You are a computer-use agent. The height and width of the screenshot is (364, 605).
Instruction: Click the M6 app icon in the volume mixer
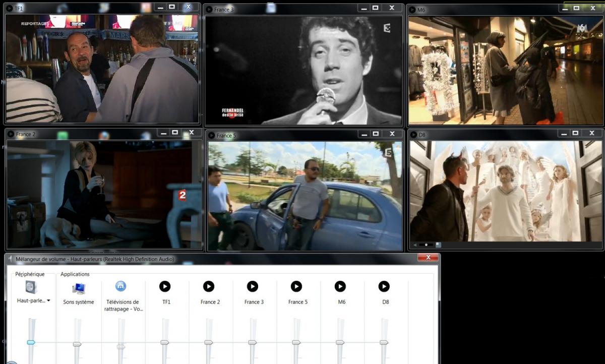(x=340, y=286)
